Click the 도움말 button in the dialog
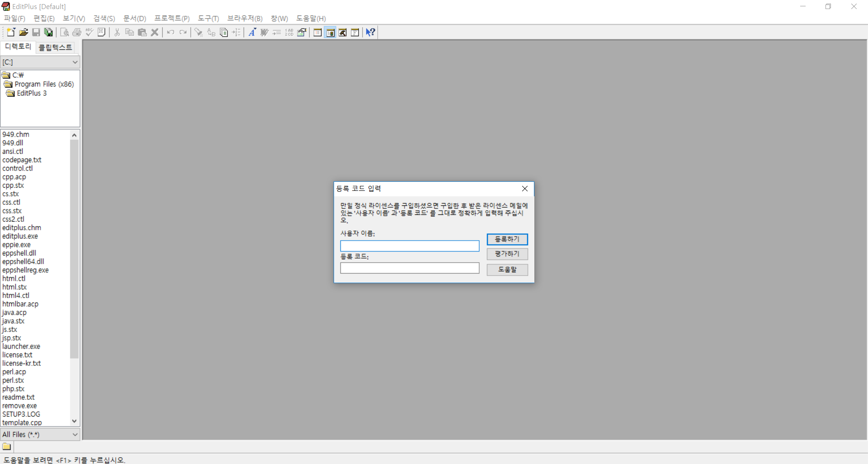This screenshot has height=464, width=868. pyautogui.click(x=507, y=270)
